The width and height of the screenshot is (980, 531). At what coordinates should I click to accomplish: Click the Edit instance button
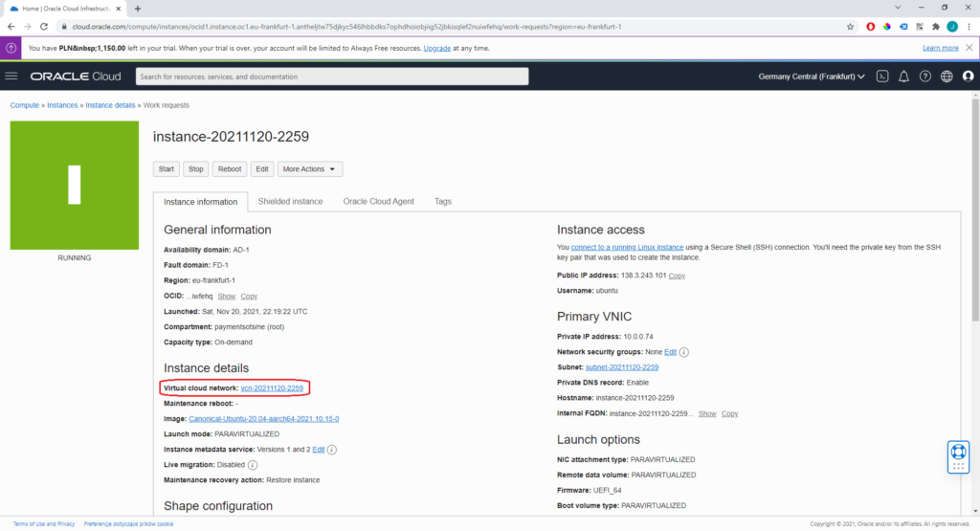(x=262, y=169)
